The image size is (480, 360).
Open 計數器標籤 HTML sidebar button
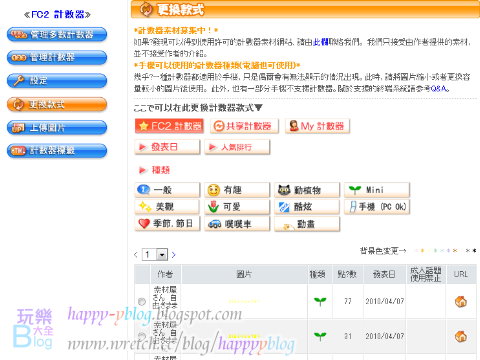point(57,151)
